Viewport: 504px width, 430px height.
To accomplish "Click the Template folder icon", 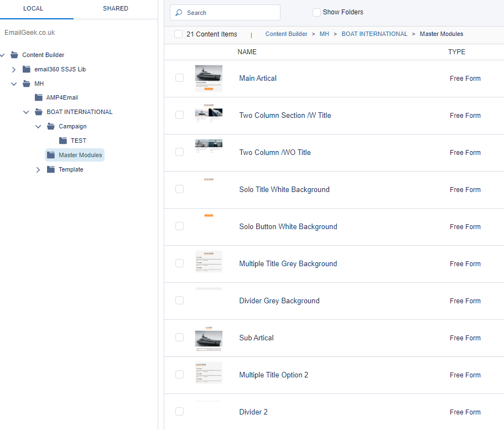I will 50,169.
